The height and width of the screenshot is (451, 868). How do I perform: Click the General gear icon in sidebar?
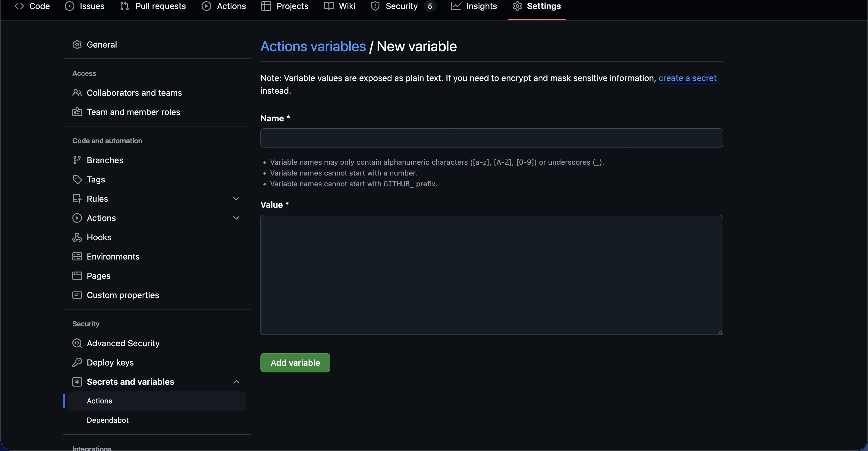pyautogui.click(x=77, y=45)
